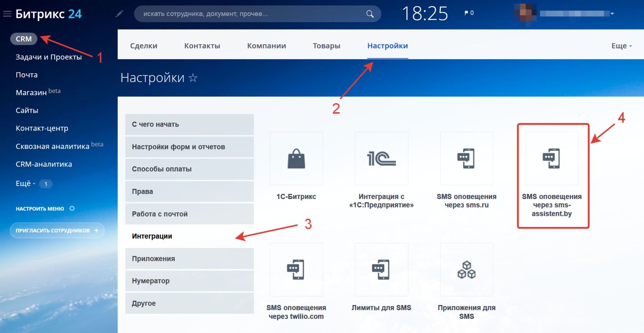This screenshot has width=644, height=333.
Task: Click the gear icon beside Настроить меню
Action: pyautogui.click(x=72, y=208)
